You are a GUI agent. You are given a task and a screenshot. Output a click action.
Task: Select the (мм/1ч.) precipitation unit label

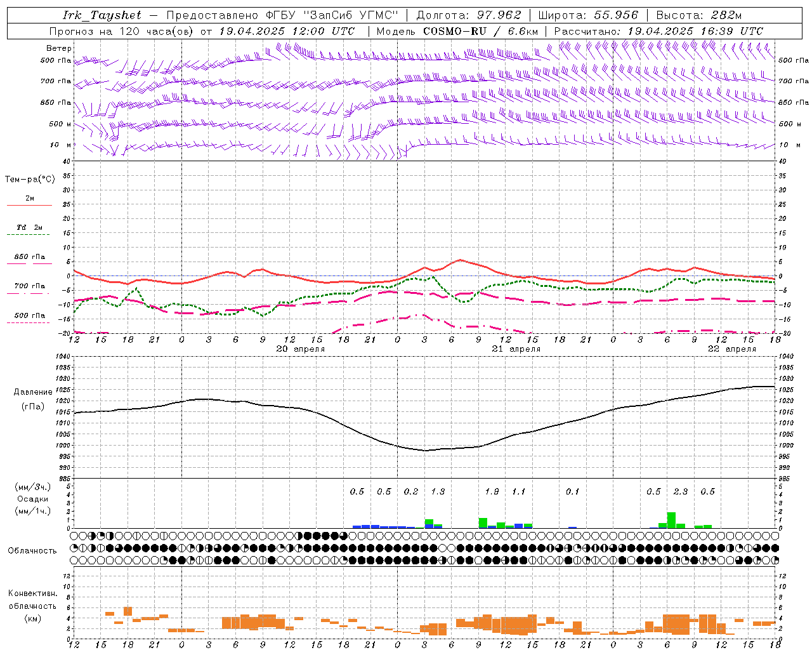(x=32, y=511)
